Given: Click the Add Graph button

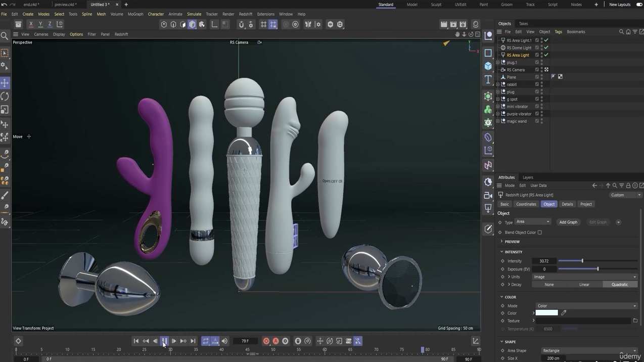Looking at the screenshot, I should (568, 222).
